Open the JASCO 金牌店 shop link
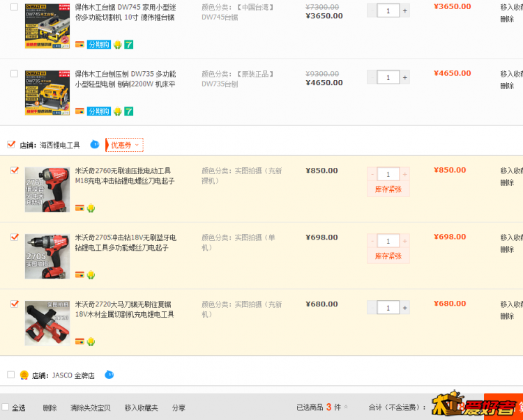The width and height of the screenshot is (523, 420). pos(73,375)
